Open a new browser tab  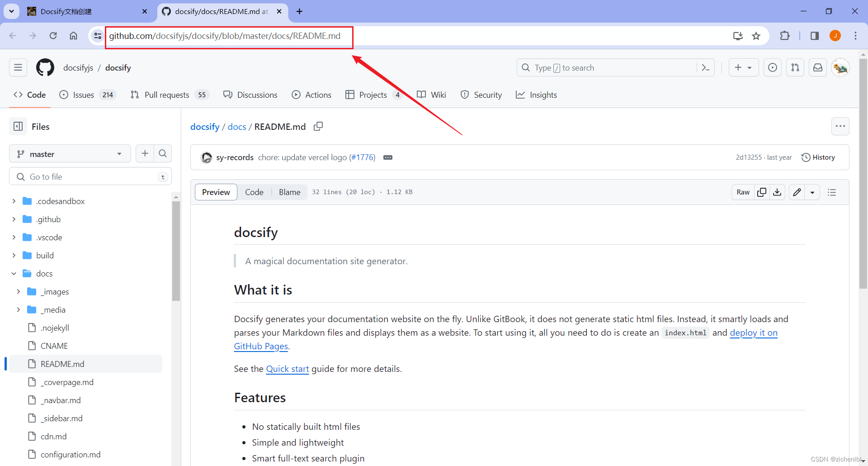click(299, 11)
